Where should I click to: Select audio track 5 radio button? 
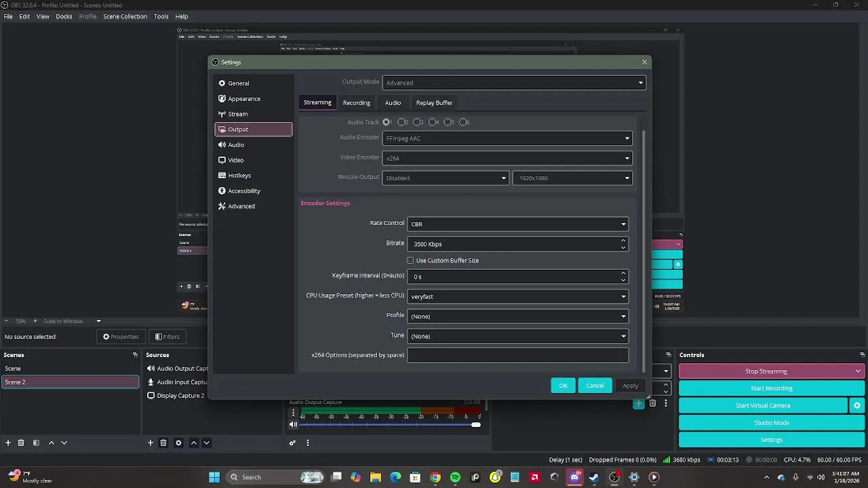tap(448, 122)
